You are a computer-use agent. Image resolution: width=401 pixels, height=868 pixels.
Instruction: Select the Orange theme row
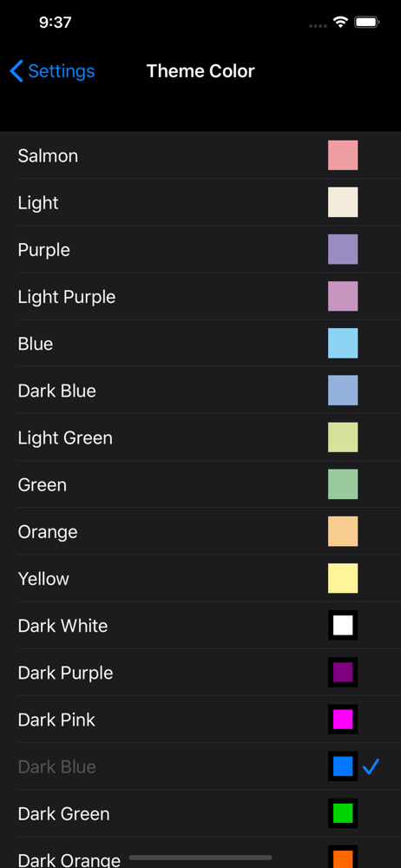click(x=200, y=531)
